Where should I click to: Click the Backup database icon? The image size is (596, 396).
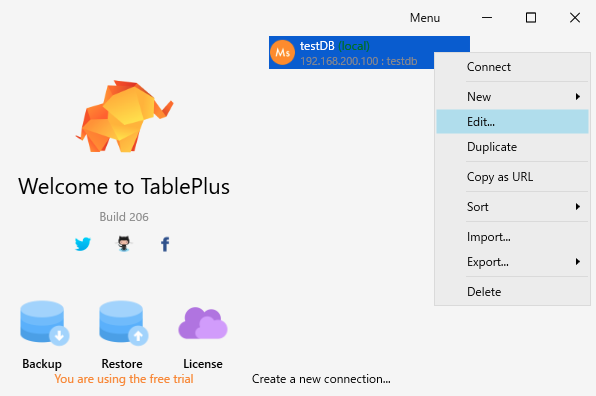(44, 323)
